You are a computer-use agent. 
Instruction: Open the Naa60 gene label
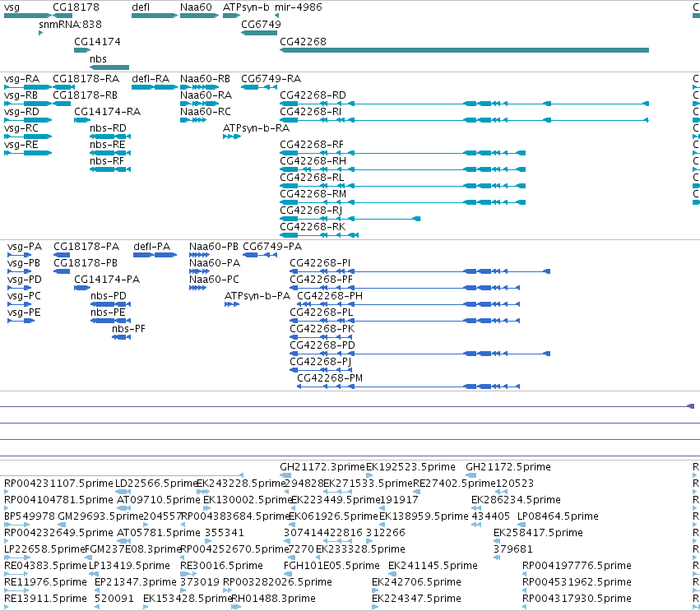pos(196,7)
